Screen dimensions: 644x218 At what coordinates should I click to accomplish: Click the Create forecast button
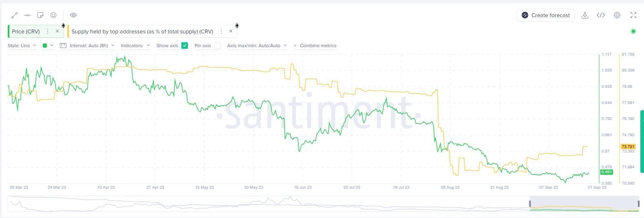[x=546, y=15]
